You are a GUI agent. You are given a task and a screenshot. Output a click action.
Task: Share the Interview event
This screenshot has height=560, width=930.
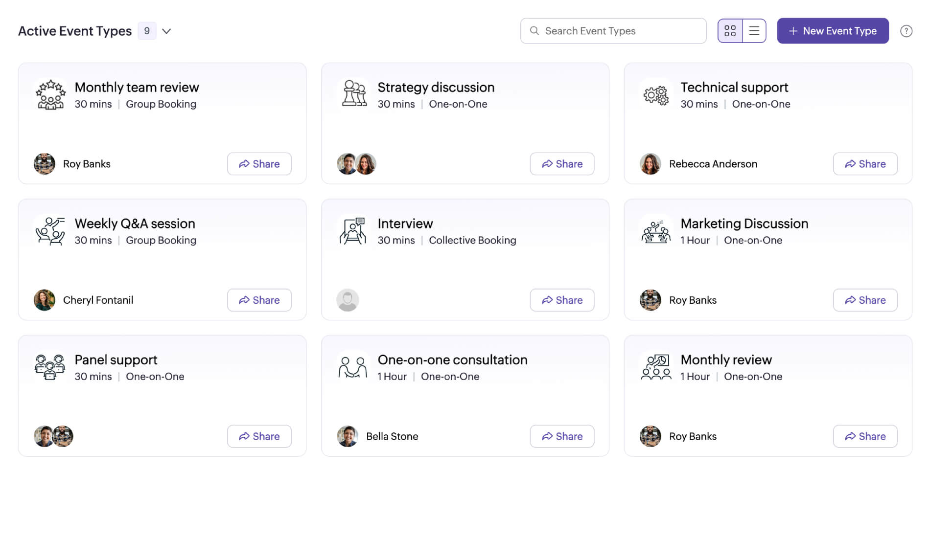point(562,300)
